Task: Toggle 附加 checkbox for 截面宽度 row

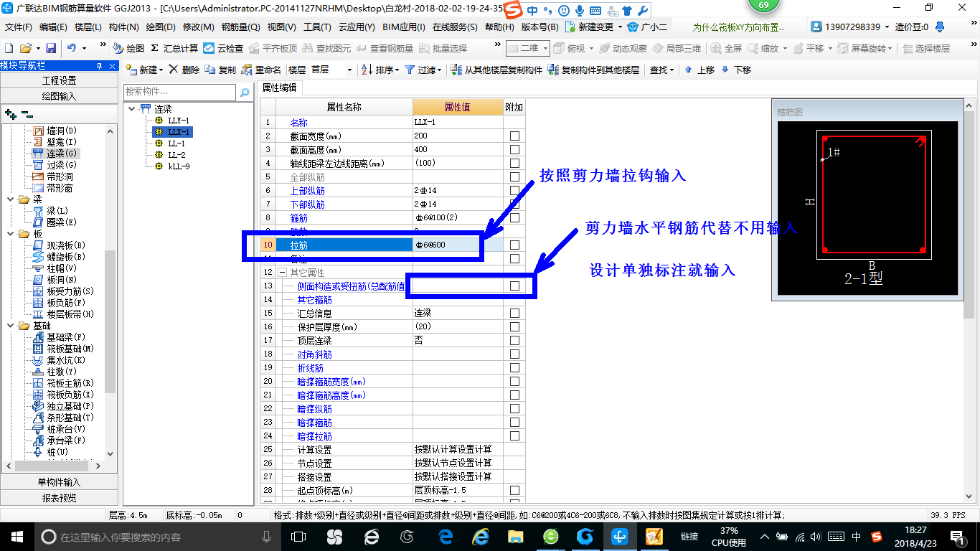Action: click(x=514, y=136)
